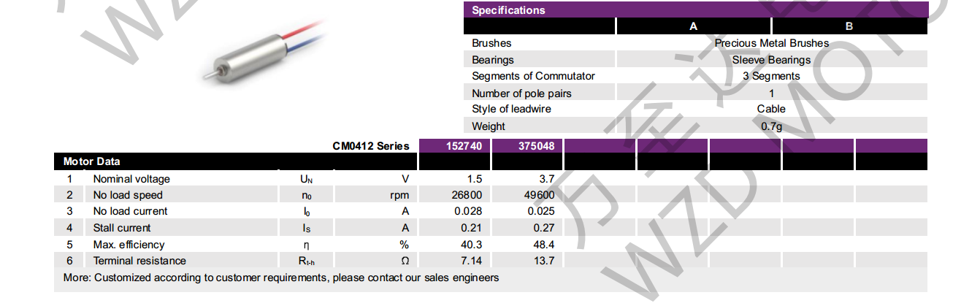Click the customization note about sales engineers
The width and height of the screenshot is (980, 306).
[x=281, y=278]
